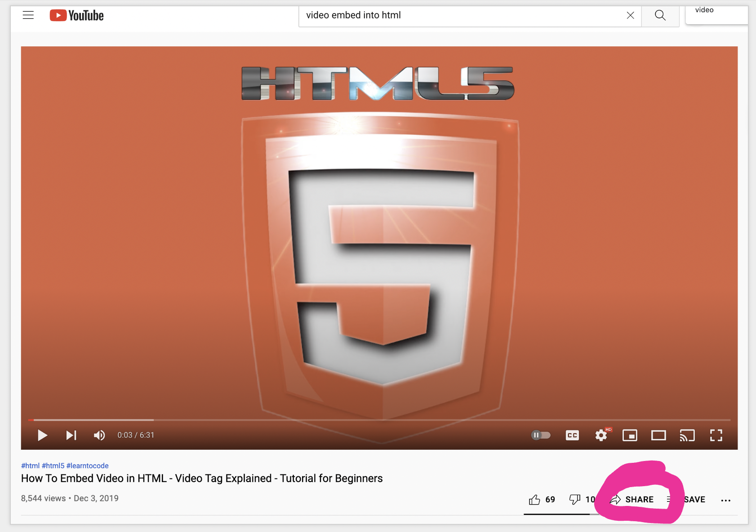This screenshot has width=756, height=532.
Task: Switch to theater mode
Action: 658,435
